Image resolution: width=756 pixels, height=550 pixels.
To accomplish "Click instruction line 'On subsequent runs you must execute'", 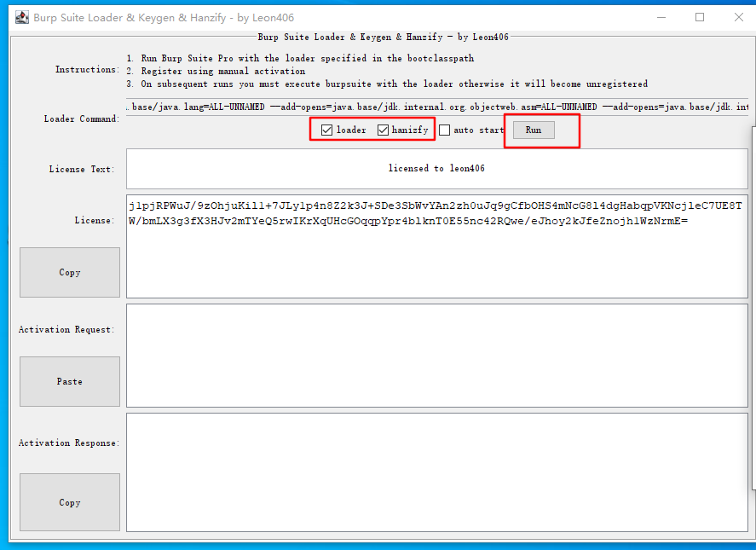I will click(x=387, y=84).
